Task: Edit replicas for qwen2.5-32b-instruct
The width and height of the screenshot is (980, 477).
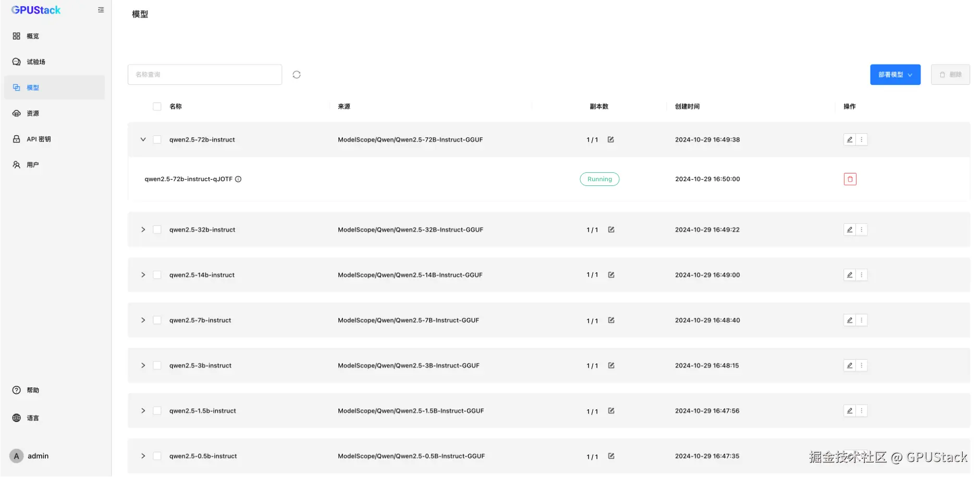Action: coord(611,230)
